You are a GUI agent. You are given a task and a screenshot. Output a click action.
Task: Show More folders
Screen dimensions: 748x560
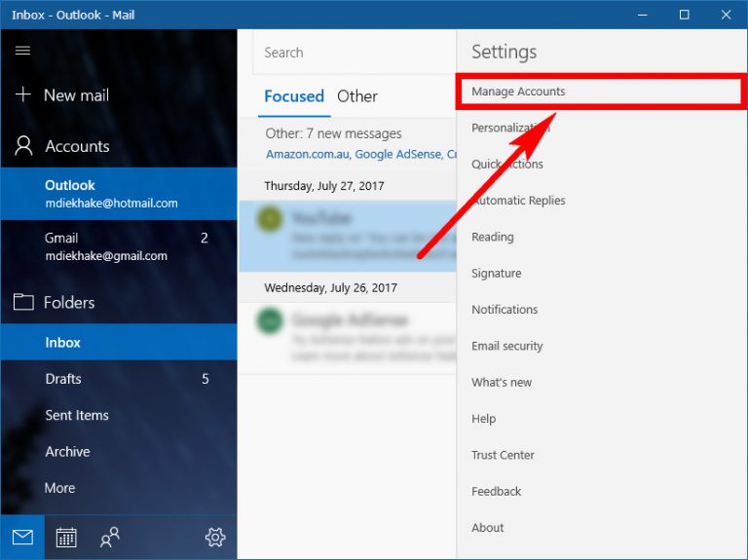119,488
